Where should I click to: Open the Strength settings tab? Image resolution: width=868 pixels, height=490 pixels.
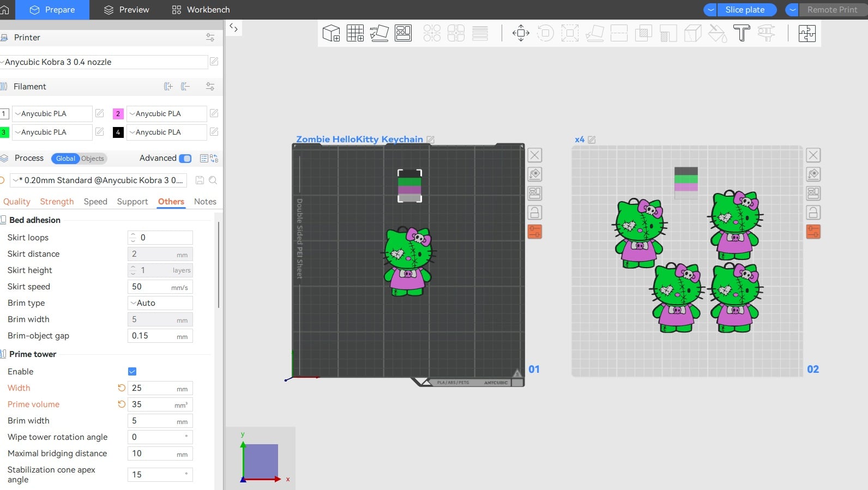(x=57, y=202)
